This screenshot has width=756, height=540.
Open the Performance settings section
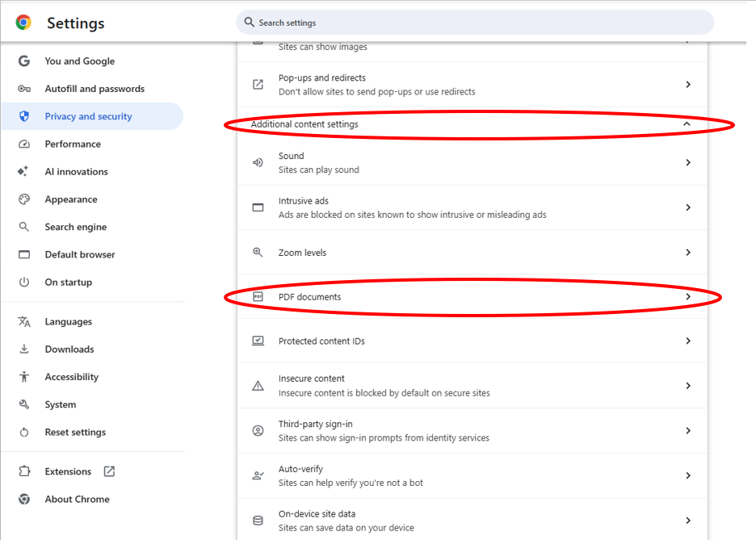click(72, 144)
